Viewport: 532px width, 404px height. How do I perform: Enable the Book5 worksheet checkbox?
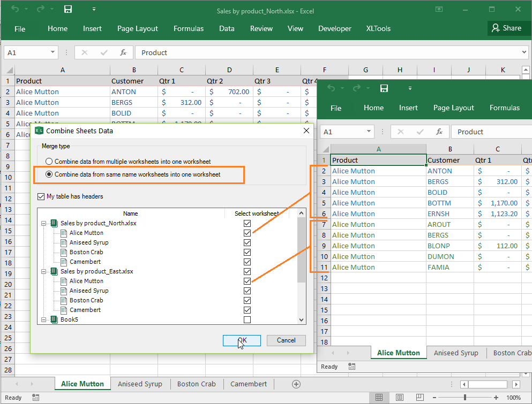coord(247,319)
